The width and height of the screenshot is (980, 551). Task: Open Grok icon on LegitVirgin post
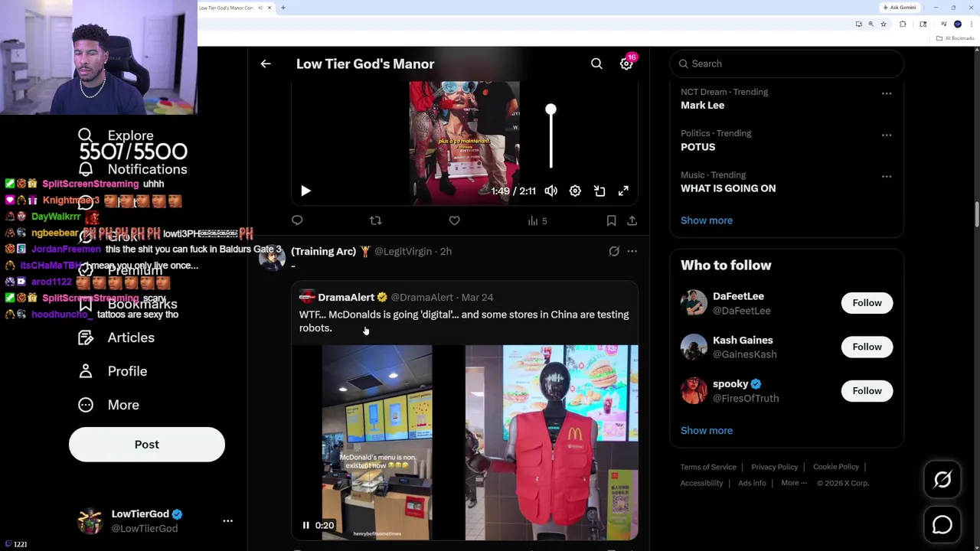pyautogui.click(x=614, y=251)
